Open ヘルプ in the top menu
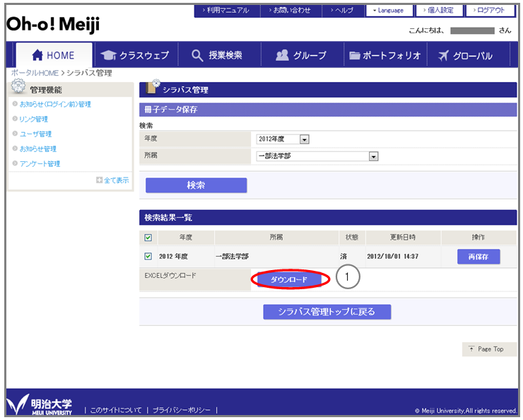523x420 pixels. pyautogui.click(x=343, y=11)
